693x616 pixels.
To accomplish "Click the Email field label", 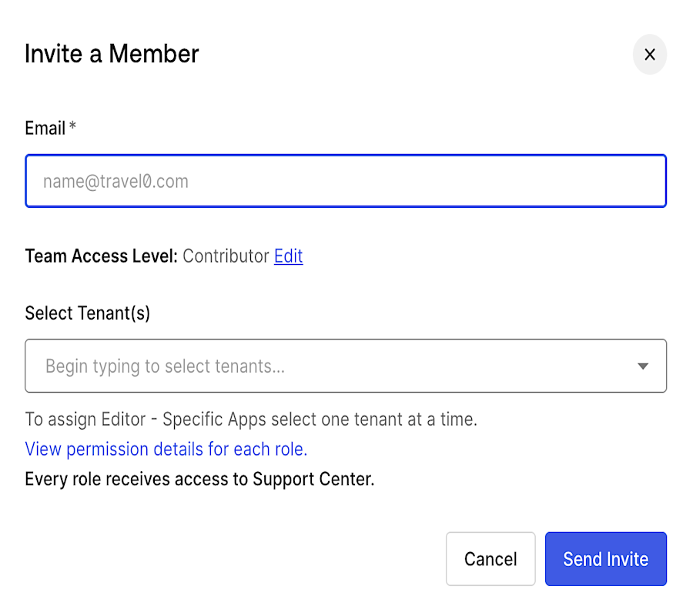I will coord(45,129).
